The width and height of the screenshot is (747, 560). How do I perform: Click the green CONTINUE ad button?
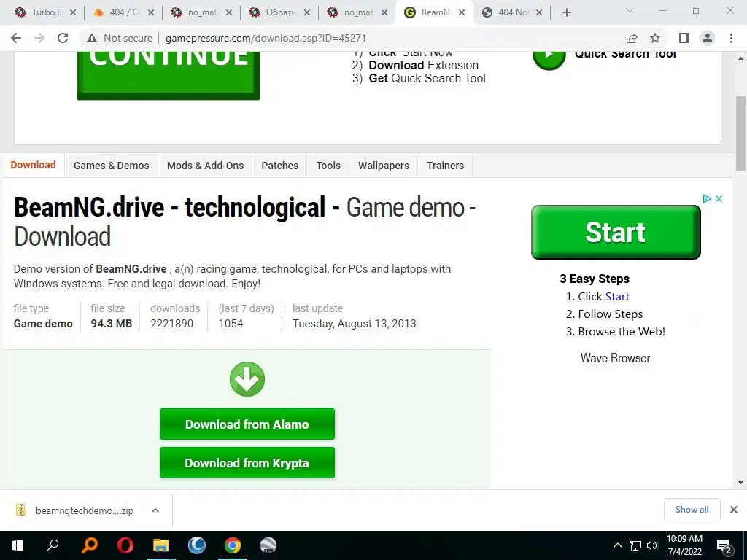click(x=169, y=75)
